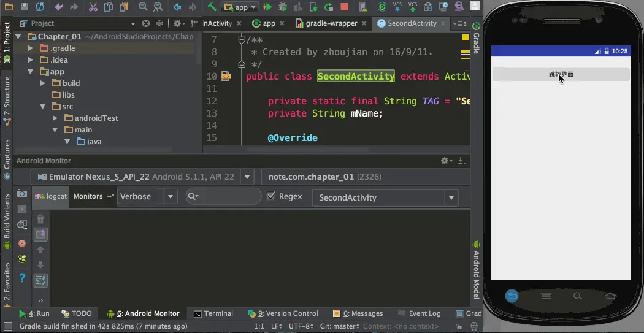Viewport: 644px width, 333px height.
Task: Take a screen capture with camera icon
Action: tap(22, 193)
